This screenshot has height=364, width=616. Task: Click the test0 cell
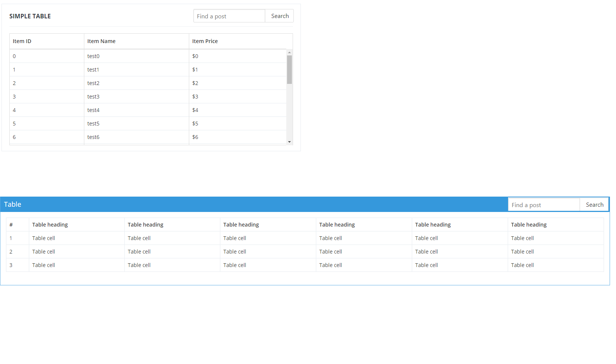tap(93, 56)
